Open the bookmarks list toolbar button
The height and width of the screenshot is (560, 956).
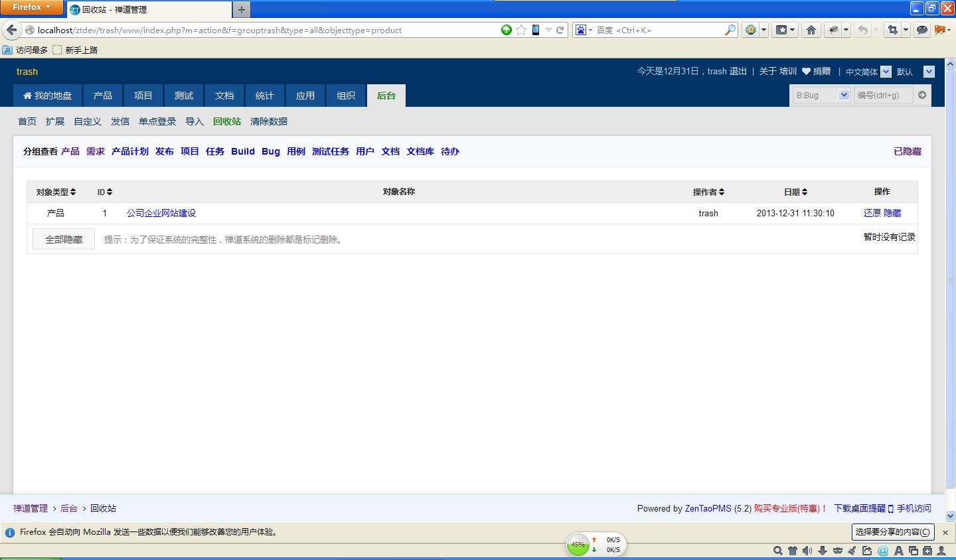[x=785, y=30]
